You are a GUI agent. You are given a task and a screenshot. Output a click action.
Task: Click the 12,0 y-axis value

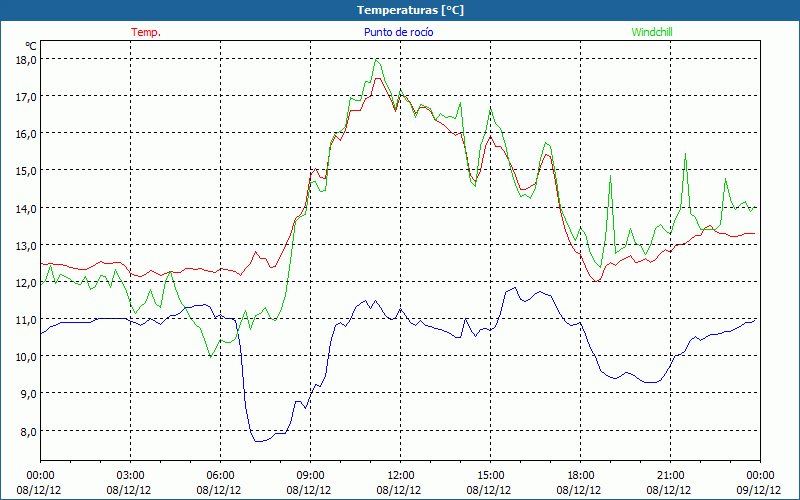[26, 282]
